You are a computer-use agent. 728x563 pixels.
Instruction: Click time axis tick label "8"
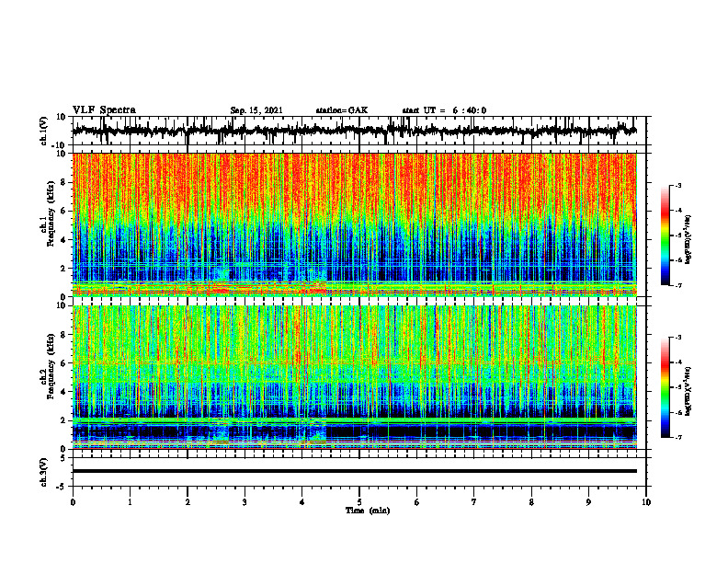(x=531, y=502)
